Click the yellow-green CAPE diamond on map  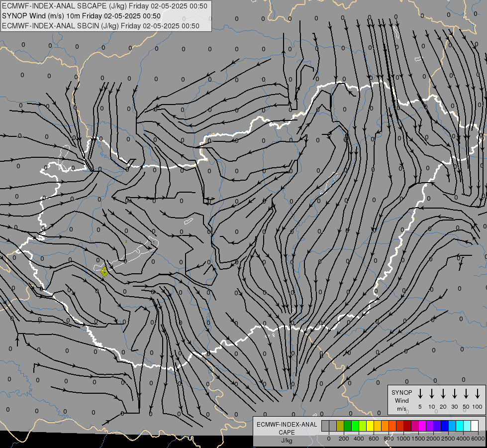coord(104,271)
